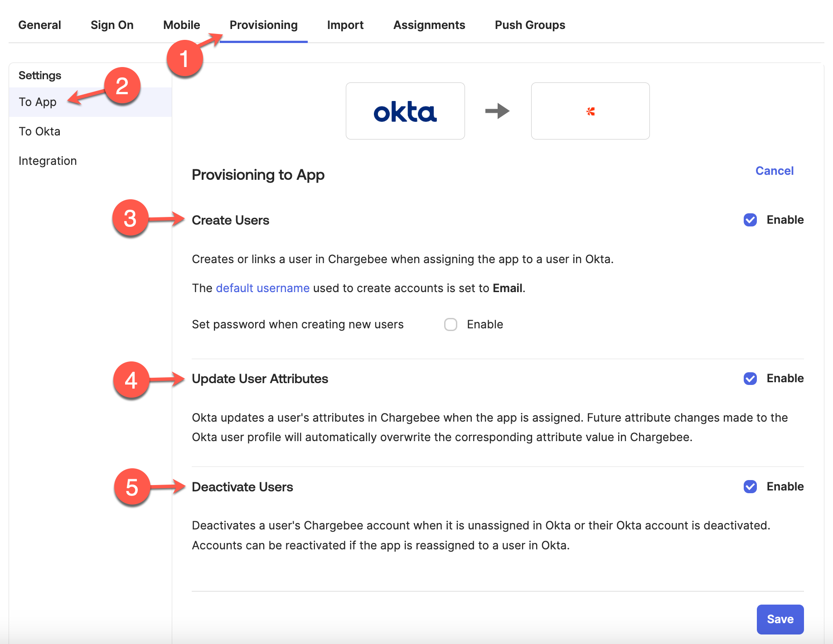833x644 pixels.
Task: Switch to the Sign On tab
Action: click(112, 25)
